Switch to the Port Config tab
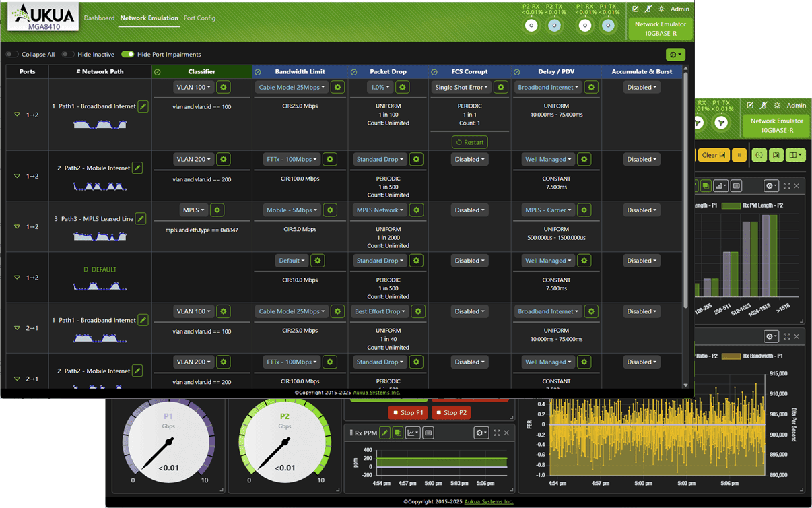 pos(199,18)
